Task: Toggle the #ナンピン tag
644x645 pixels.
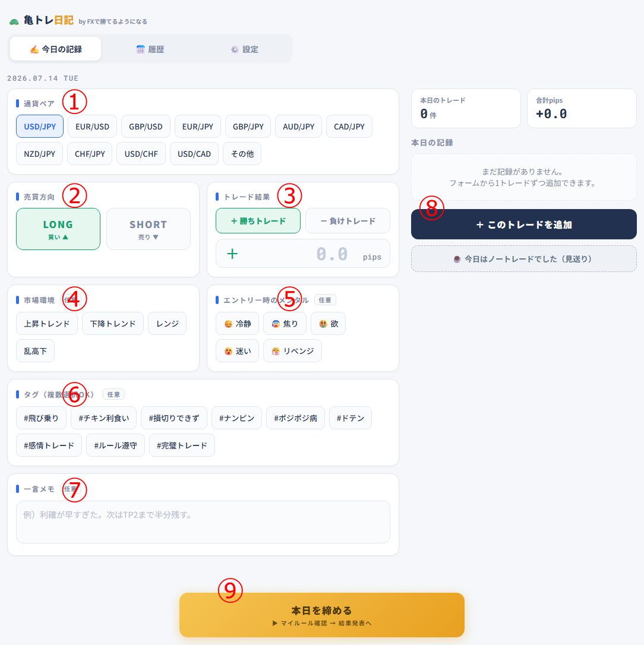Action: pos(236,418)
